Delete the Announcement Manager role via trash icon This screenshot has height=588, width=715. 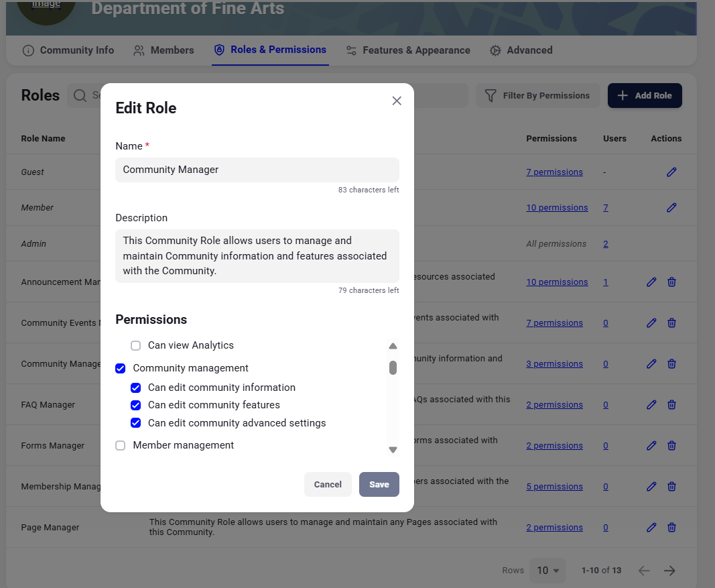click(671, 282)
